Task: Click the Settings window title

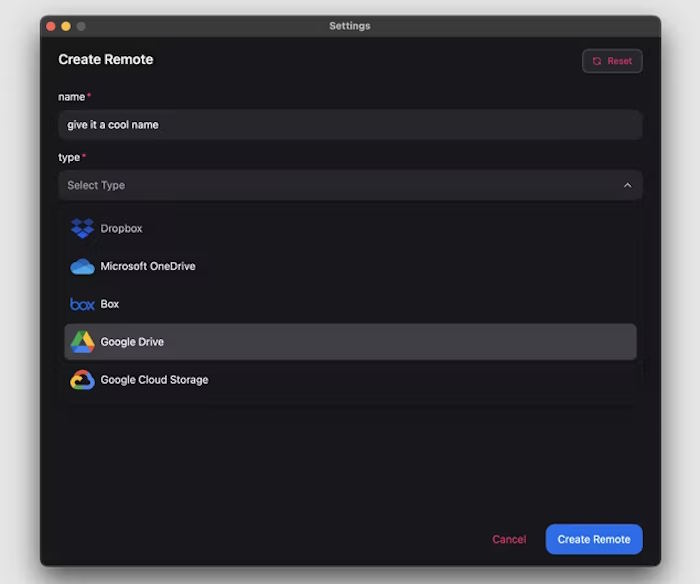Action: [350, 26]
